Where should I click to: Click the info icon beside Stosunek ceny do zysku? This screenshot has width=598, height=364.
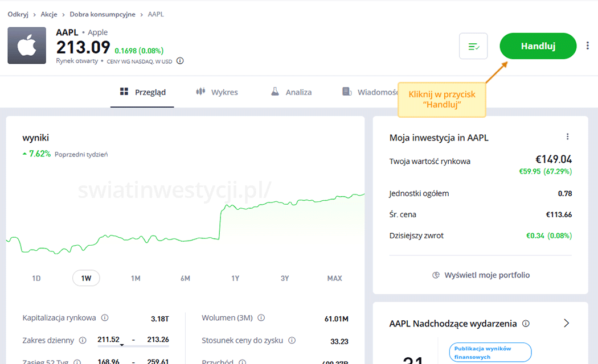click(x=292, y=340)
